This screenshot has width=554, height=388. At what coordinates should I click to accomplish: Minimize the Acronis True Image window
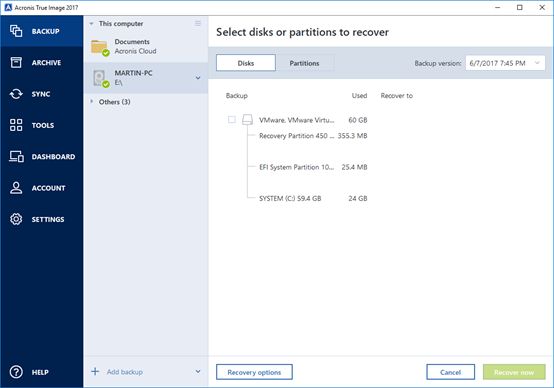[497, 7]
